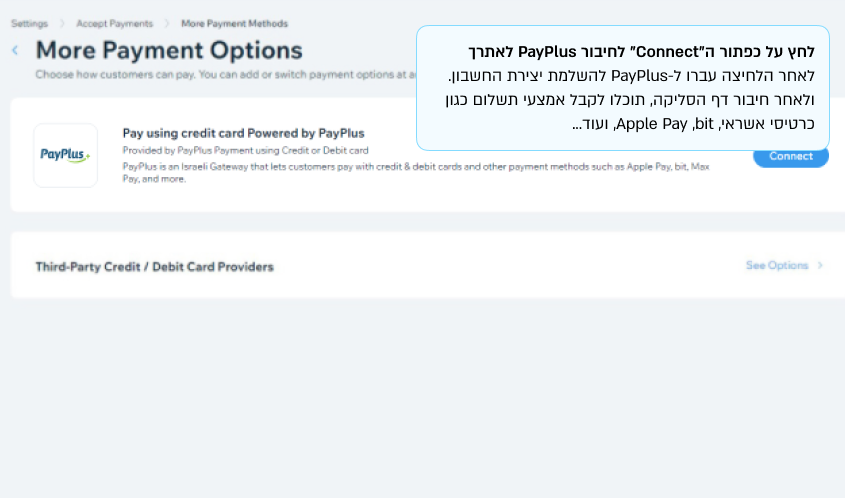
Task: Click the breadcrumb chevron after Settings
Action: pyautogui.click(x=62, y=23)
